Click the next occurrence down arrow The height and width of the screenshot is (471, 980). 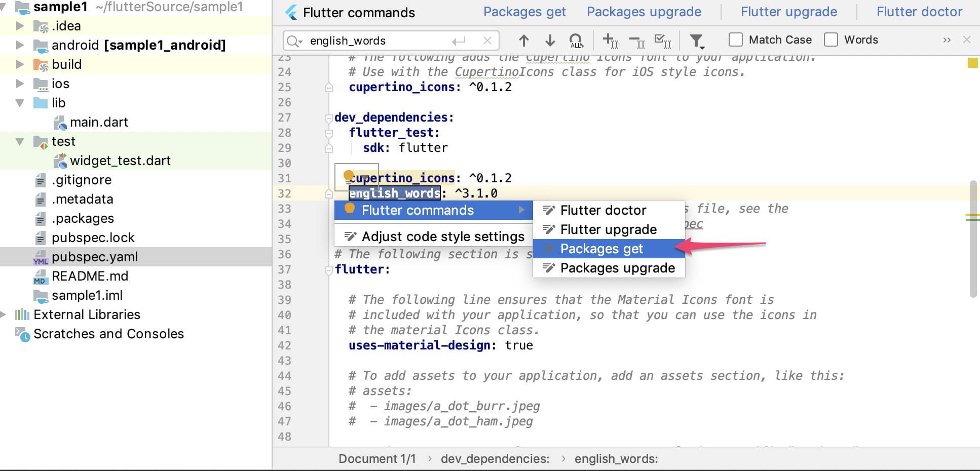550,40
